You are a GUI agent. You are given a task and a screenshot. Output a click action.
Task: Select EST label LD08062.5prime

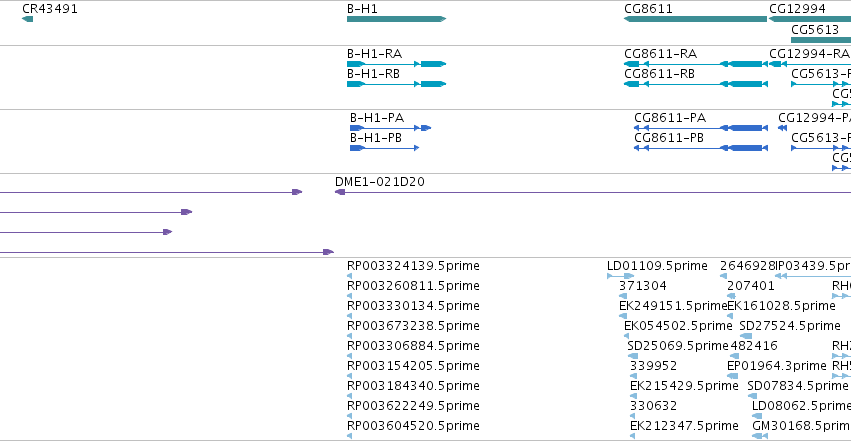click(802, 406)
